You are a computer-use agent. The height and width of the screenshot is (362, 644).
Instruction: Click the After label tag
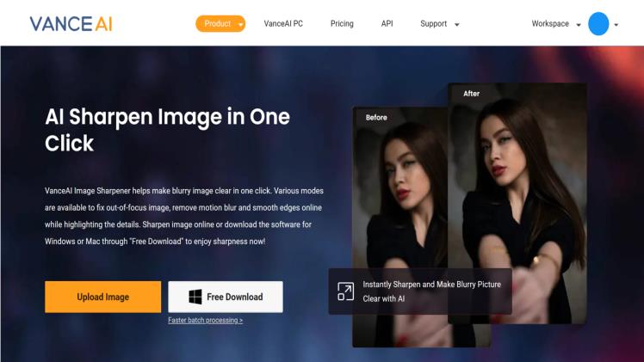[471, 94]
